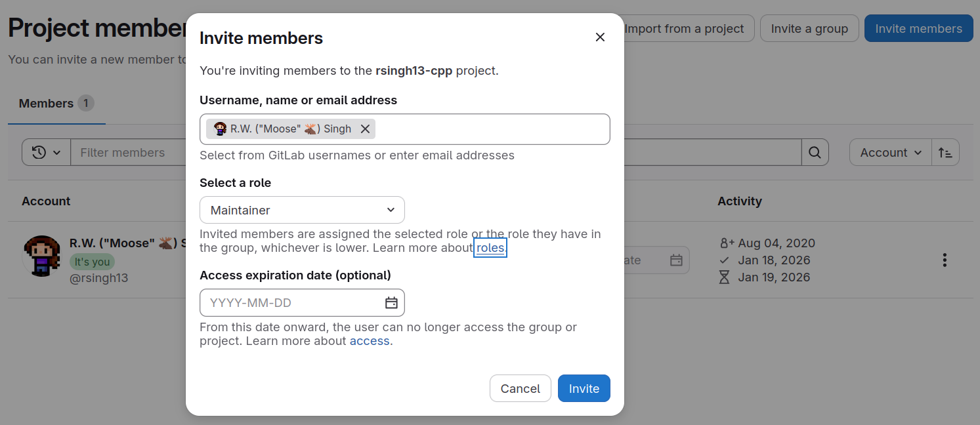980x425 pixels.
Task: Click the @rsingh13 username text
Action: pos(99,278)
